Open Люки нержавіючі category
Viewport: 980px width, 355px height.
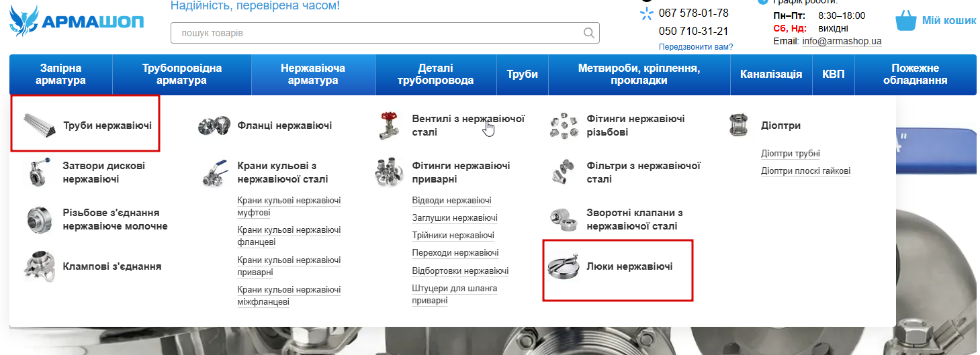point(630,266)
